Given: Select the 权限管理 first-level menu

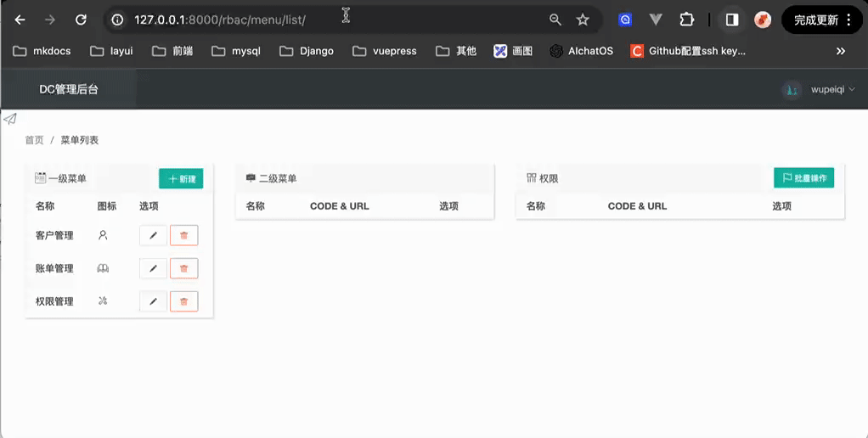Looking at the screenshot, I should pyautogui.click(x=54, y=301).
